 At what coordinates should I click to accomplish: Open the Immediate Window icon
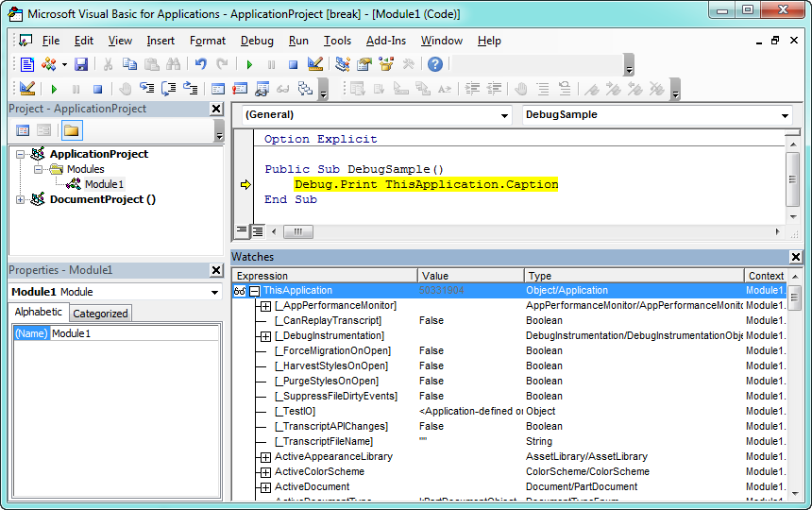click(240, 89)
